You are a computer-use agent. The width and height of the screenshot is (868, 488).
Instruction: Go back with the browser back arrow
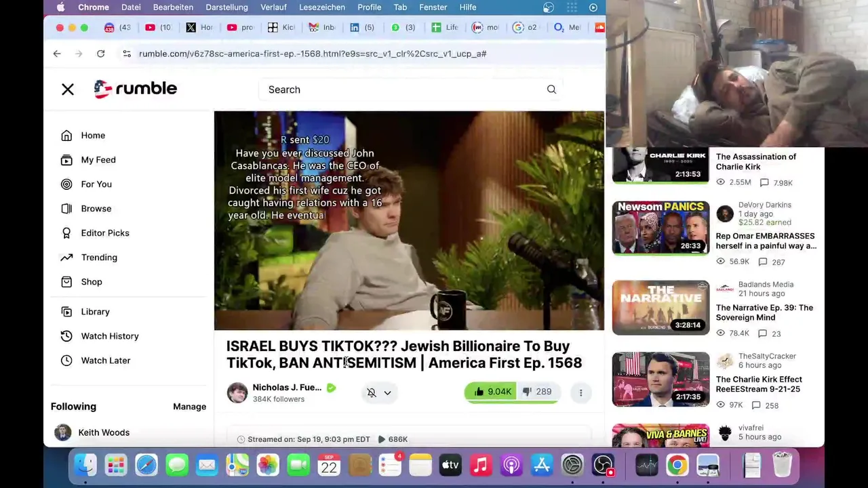click(57, 54)
